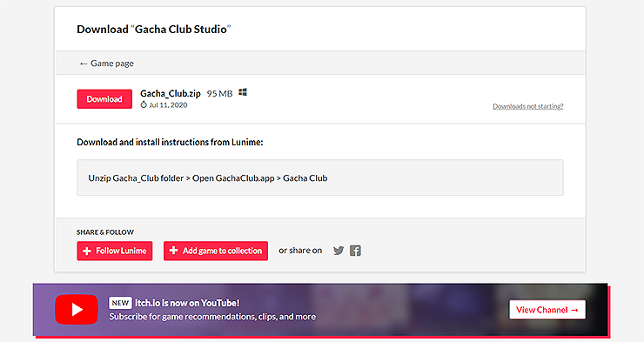The height and width of the screenshot is (342, 644).
Task: Follow Lunime button
Action: click(x=115, y=251)
